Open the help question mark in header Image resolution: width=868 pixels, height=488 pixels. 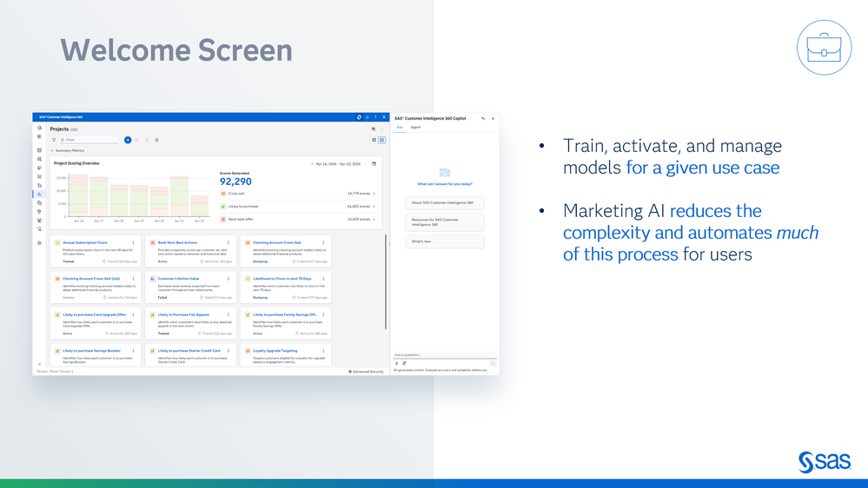[375, 117]
